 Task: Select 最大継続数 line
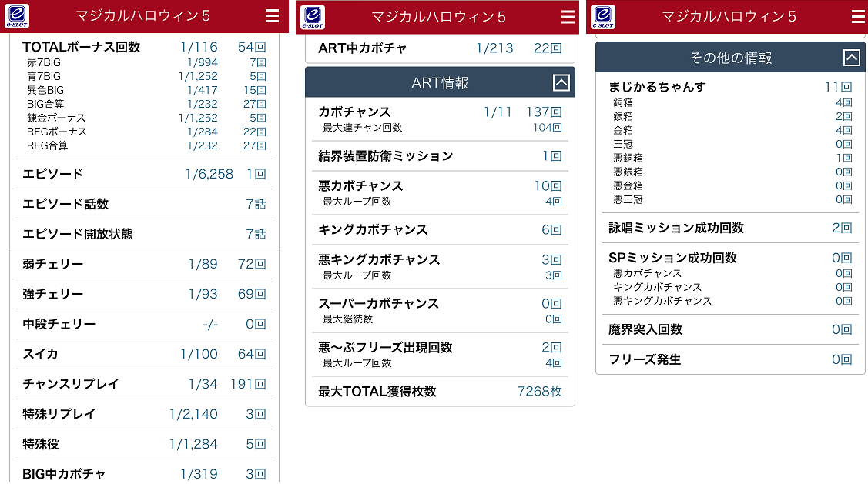(440, 319)
